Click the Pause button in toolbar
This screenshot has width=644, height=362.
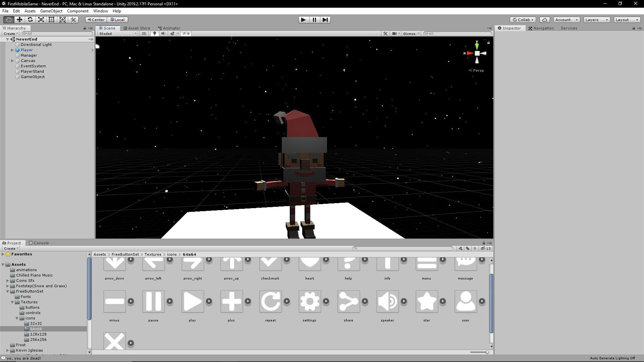[314, 20]
